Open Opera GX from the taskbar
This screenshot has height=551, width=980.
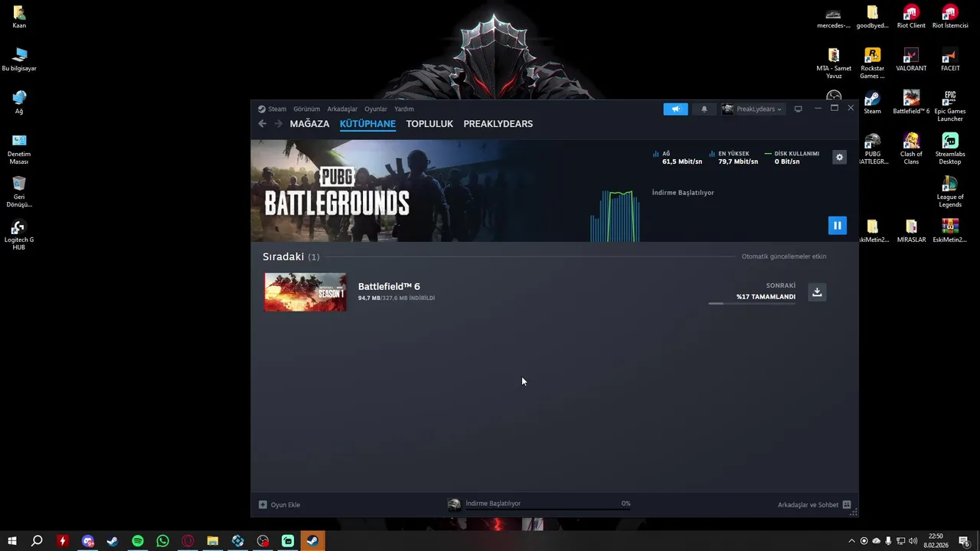188,541
